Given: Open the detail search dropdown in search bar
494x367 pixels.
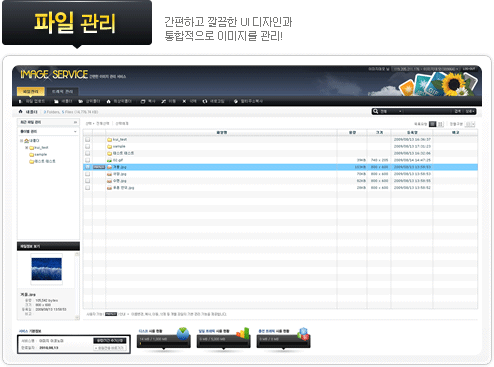Looking at the screenshot, I should [470, 111].
